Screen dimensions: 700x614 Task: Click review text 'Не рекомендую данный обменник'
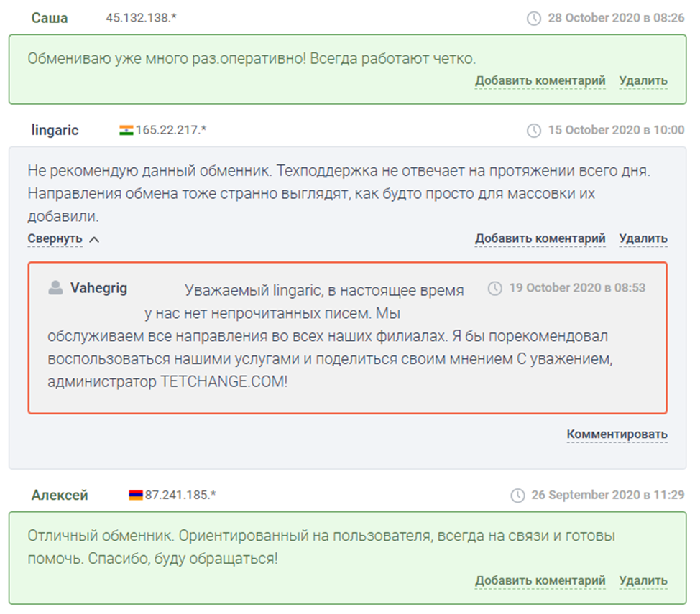point(149,171)
